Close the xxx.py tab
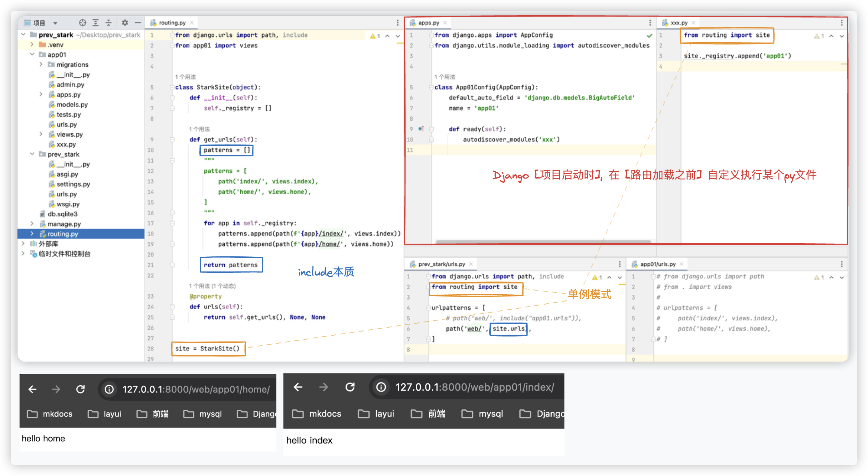The image size is (868, 476). pyautogui.click(x=693, y=23)
